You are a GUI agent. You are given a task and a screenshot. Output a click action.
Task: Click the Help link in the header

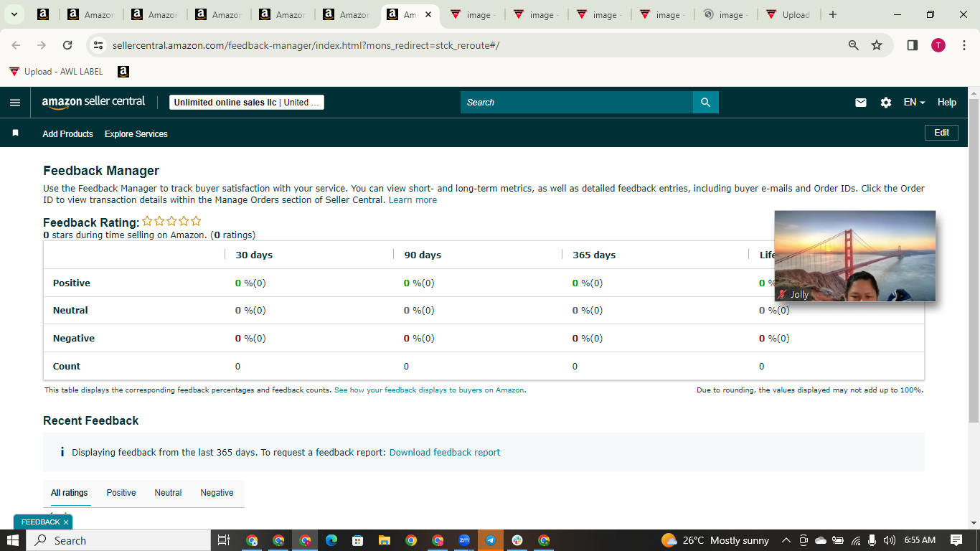[x=947, y=103]
